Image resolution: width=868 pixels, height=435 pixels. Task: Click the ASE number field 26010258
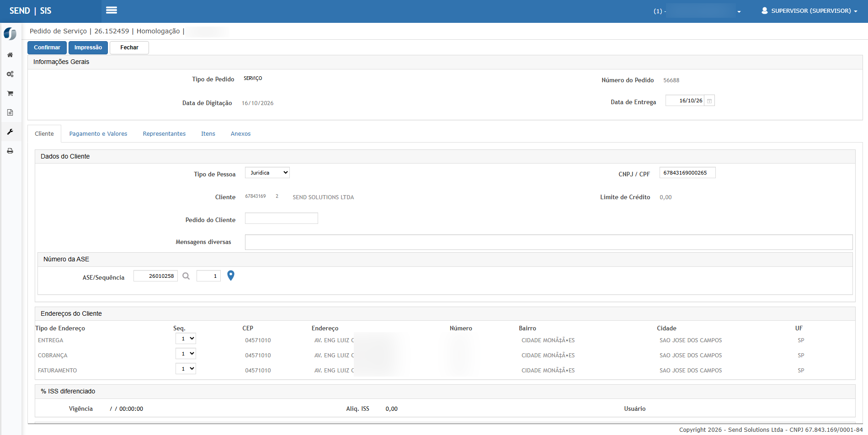[155, 276]
